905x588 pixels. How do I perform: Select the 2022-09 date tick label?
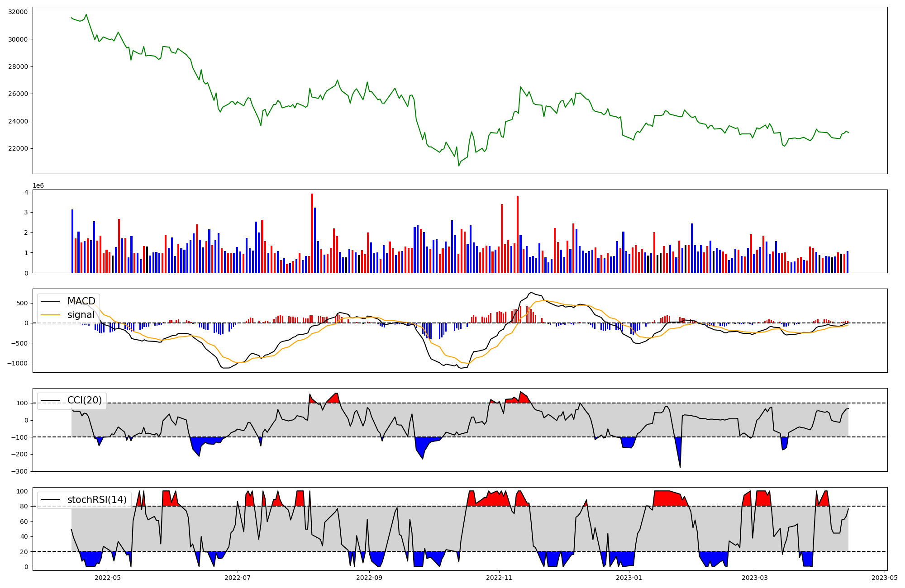pyautogui.click(x=369, y=578)
